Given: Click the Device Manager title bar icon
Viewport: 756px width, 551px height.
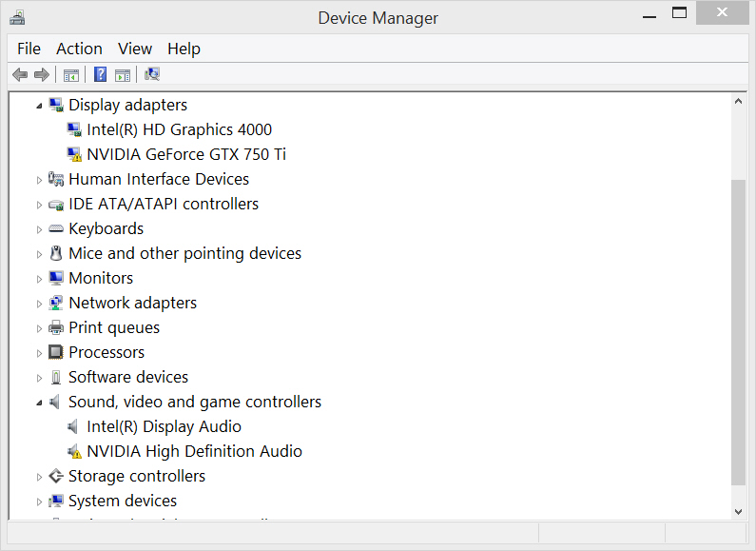Looking at the screenshot, I should 17,17.
